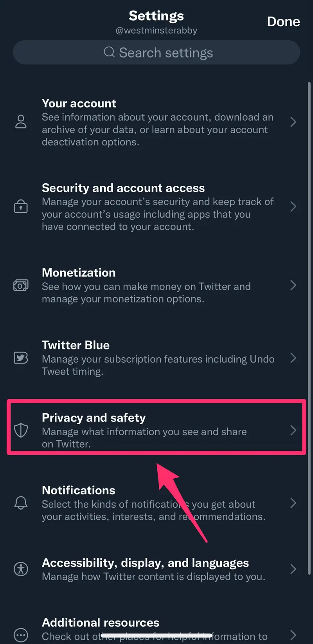Screen dimensions: 313x644
Task: Click the Your account person icon
Action: pos(21,122)
